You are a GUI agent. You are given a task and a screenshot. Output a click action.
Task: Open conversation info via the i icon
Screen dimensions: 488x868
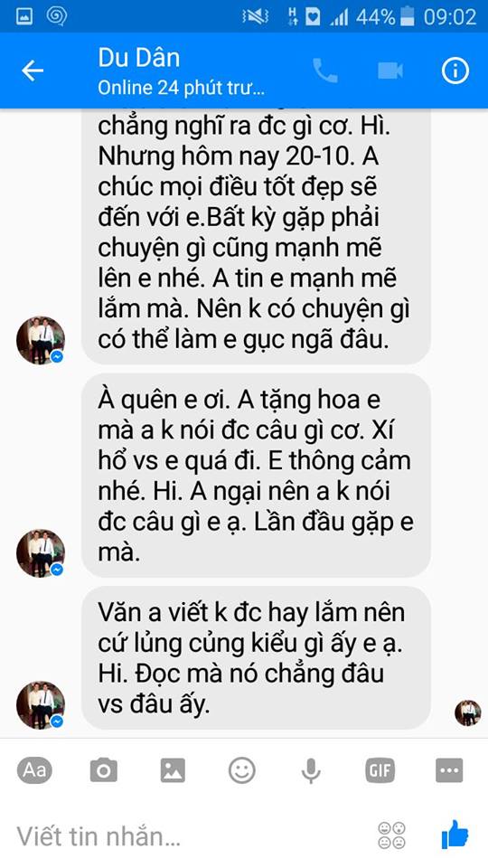tap(455, 71)
